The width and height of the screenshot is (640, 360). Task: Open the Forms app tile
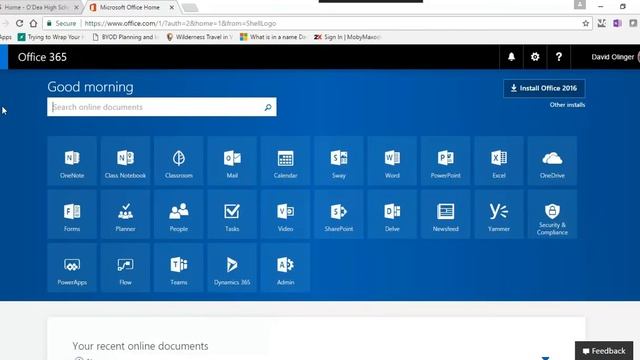coord(72,214)
